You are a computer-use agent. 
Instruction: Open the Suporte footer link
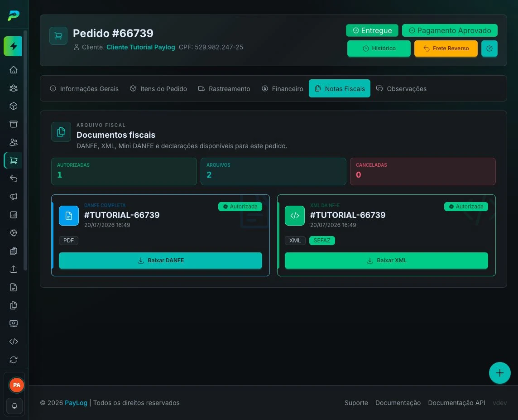pyautogui.click(x=356, y=403)
